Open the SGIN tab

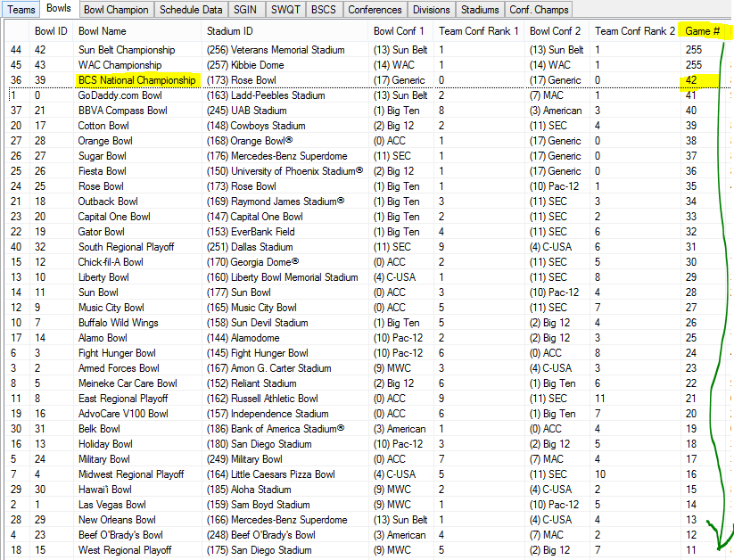coord(244,9)
